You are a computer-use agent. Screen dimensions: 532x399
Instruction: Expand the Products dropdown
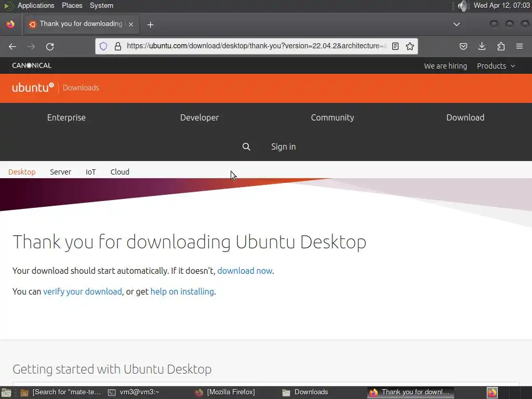pyautogui.click(x=496, y=66)
